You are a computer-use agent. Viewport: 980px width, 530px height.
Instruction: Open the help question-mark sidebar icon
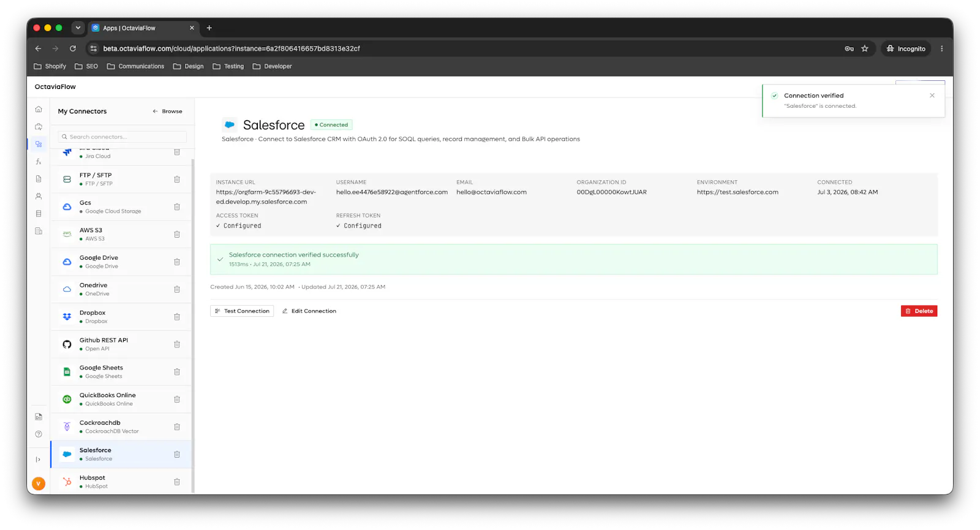pyautogui.click(x=39, y=434)
